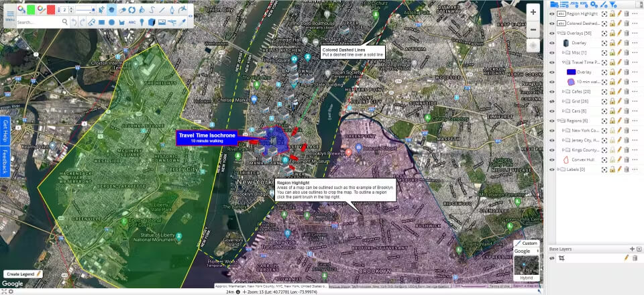
Task: Expand the Cafes [20] folder
Action: (x=563, y=91)
